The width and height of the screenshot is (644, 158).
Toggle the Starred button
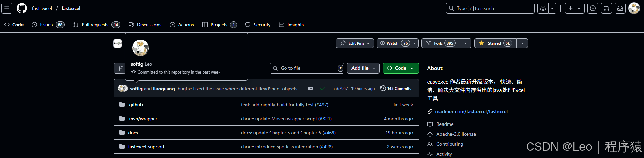tap(495, 43)
